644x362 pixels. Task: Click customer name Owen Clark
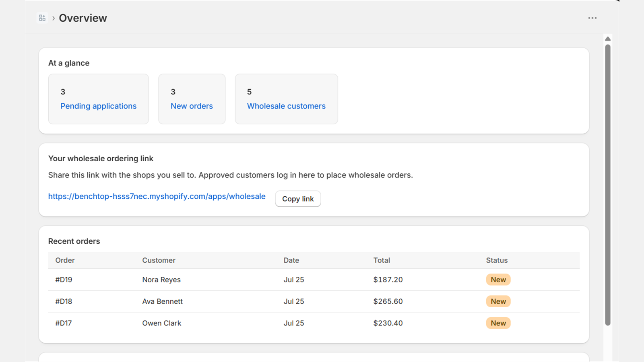click(161, 323)
